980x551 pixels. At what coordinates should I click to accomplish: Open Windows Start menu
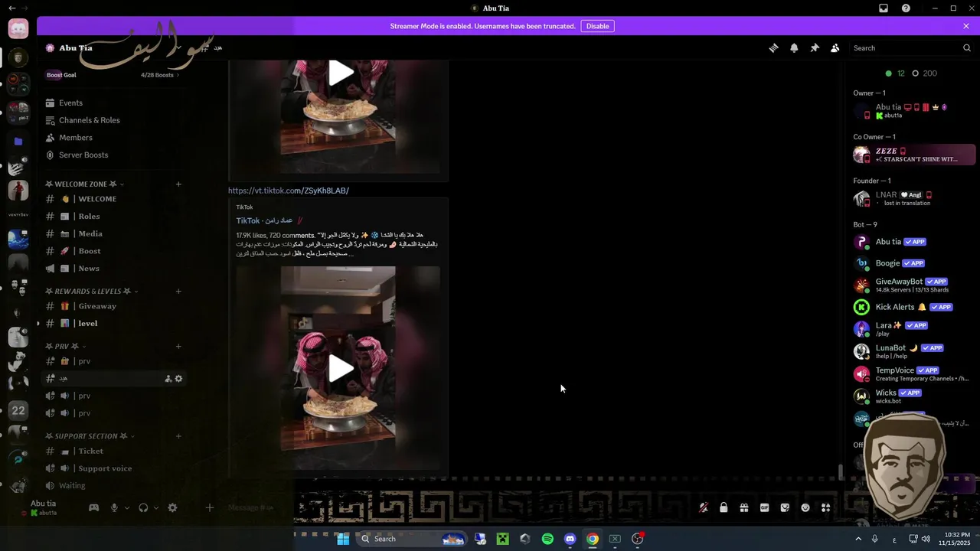343,539
